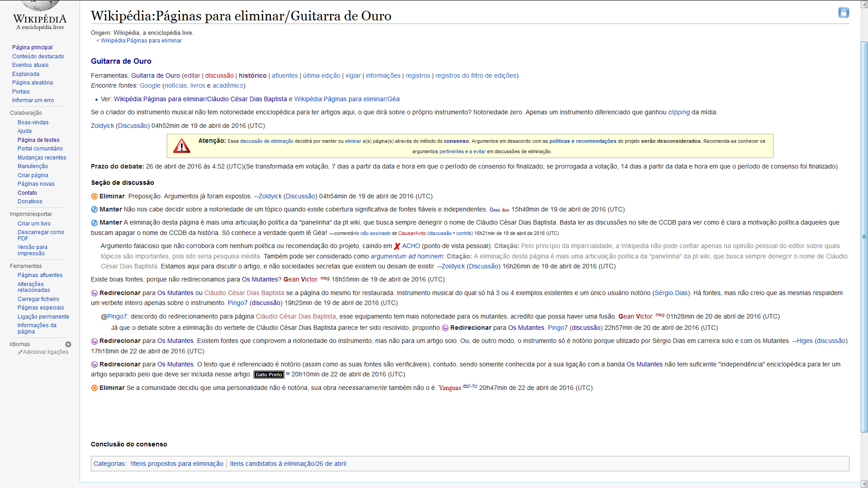Go to Página aleatória

click(32, 83)
